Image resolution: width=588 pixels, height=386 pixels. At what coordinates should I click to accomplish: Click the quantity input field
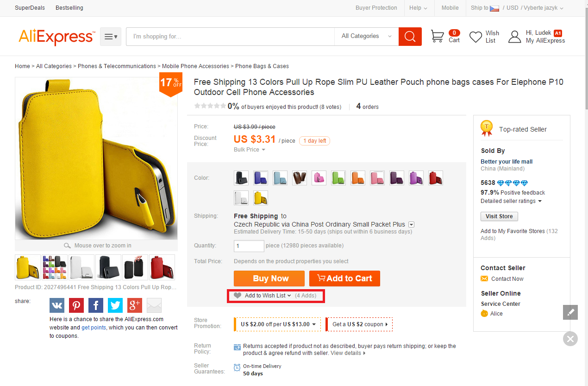tap(249, 246)
